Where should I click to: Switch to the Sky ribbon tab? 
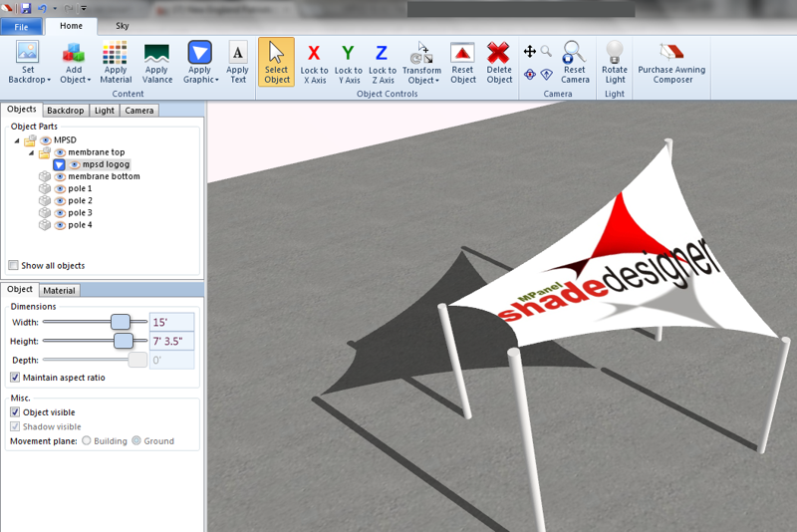point(123,26)
